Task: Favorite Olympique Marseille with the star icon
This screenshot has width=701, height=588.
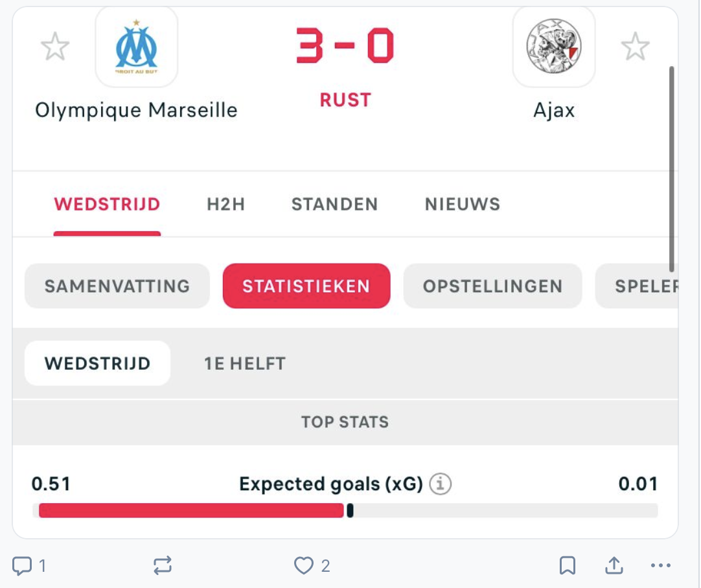Action: pyautogui.click(x=55, y=47)
